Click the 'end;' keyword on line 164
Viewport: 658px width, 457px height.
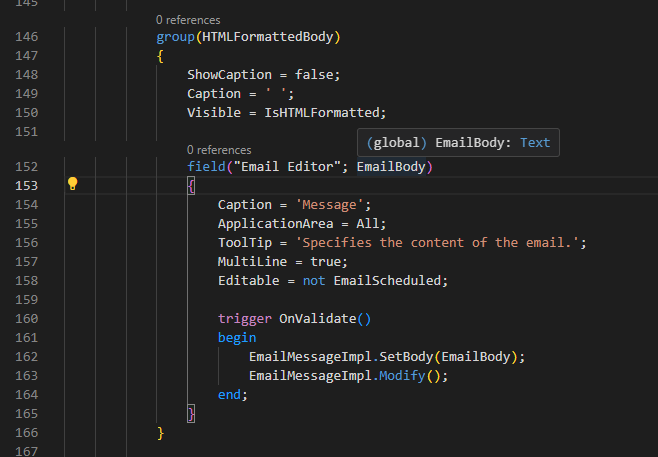(x=233, y=395)
